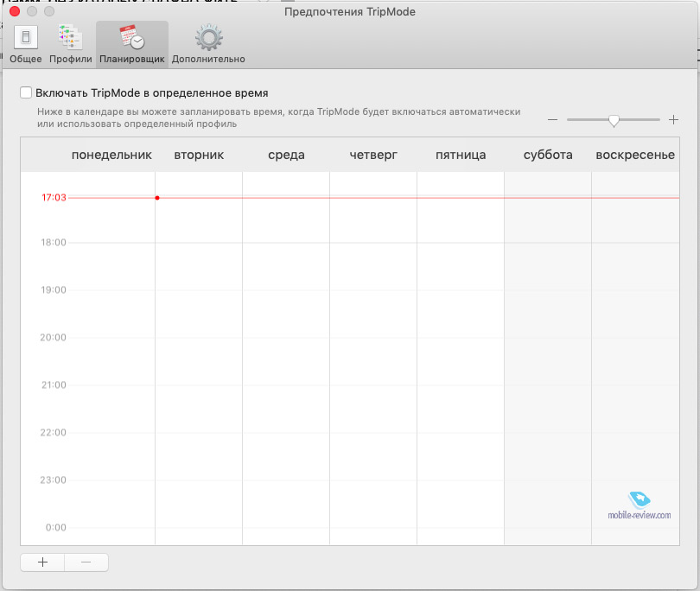Click the 17:03 current time label

coord(54,197)
